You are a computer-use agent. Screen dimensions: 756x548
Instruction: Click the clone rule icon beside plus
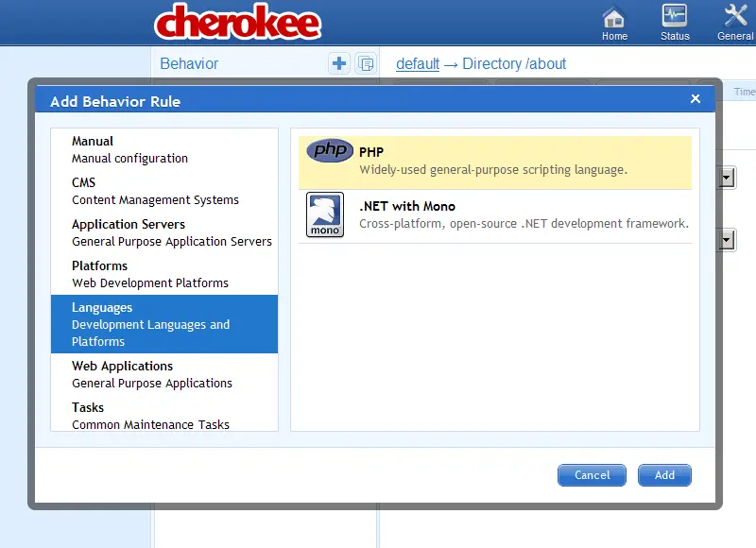click(x=366, y=63)
